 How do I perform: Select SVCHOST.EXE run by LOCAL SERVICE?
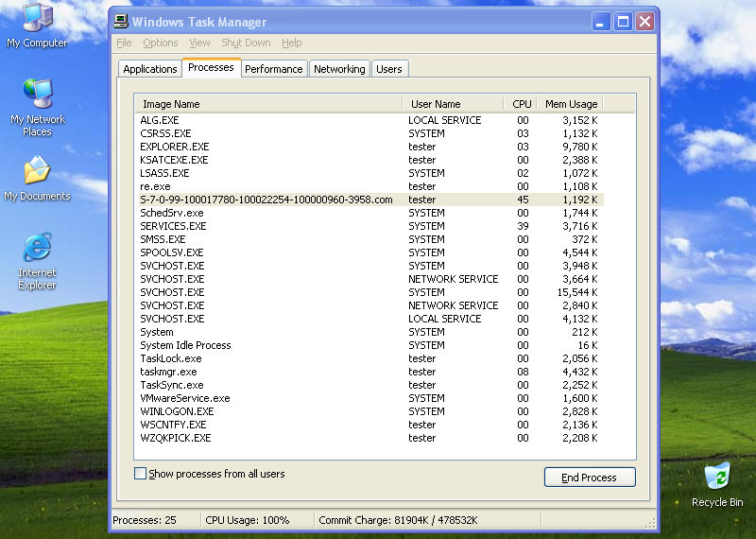370,319
